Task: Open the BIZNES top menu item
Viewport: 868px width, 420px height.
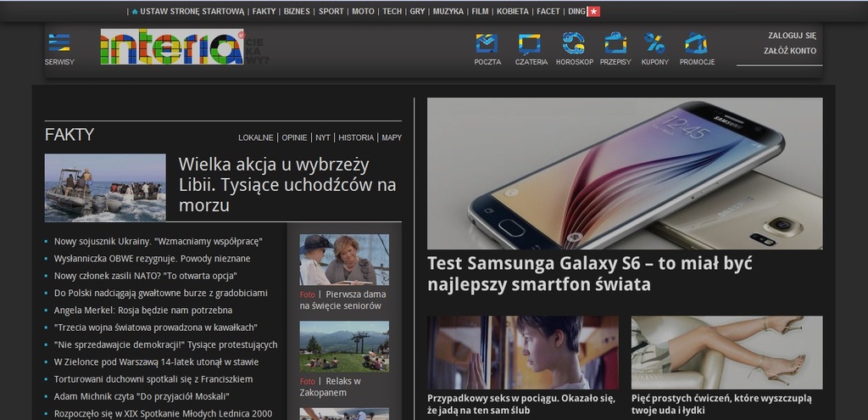Action: coord(297,11)
